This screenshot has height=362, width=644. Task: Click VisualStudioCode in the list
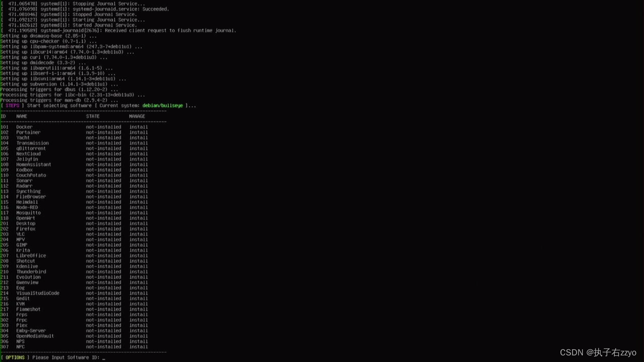[38, 293]
